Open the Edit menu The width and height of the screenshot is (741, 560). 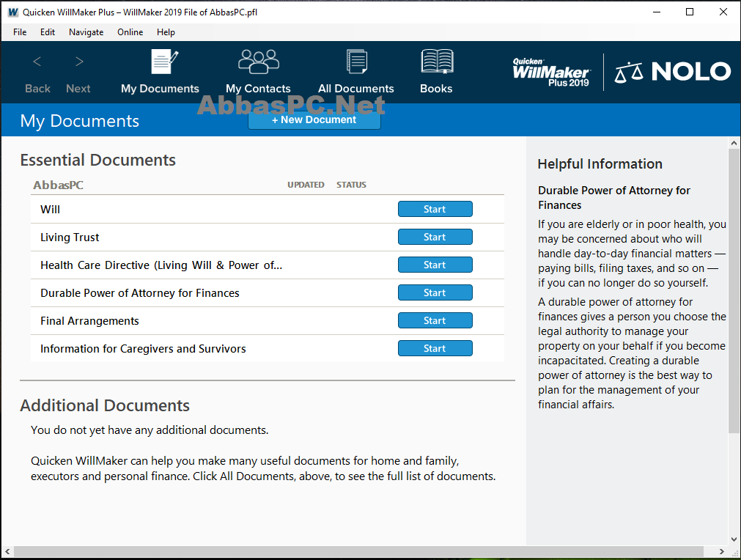click(x=47, y=32)
